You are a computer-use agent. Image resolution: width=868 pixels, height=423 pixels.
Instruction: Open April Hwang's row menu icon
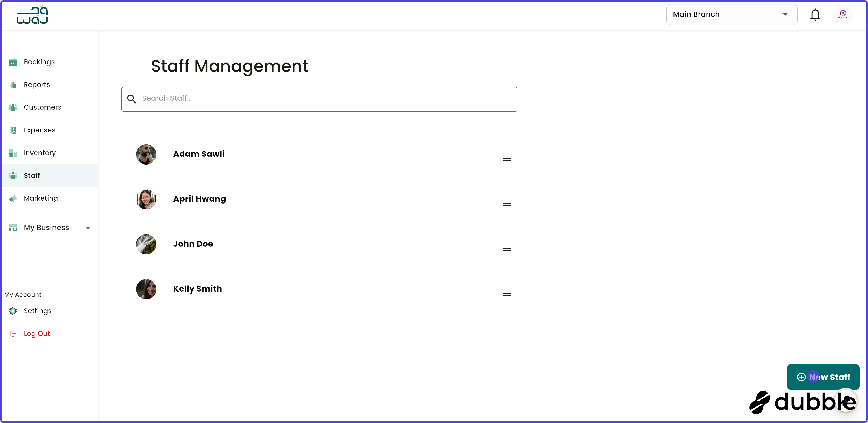[x=507, y=205]
